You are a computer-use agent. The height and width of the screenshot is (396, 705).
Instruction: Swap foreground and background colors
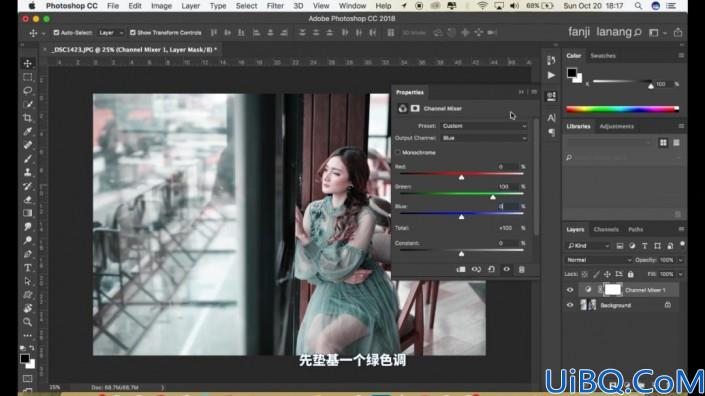point(32,348)
